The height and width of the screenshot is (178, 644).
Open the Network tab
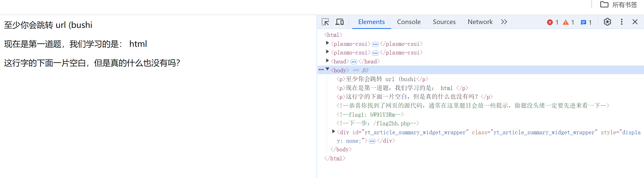480,22
